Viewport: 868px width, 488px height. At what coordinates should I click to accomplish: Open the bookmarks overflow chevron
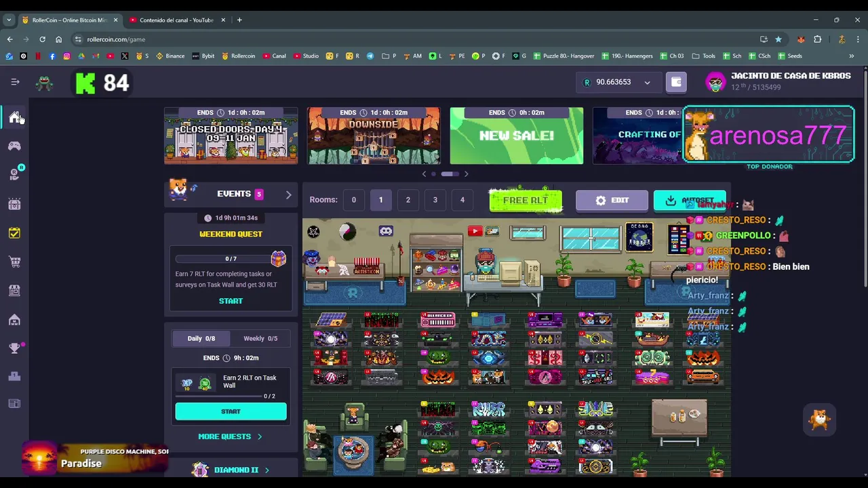pyautogui.click(x=852, y=56)
